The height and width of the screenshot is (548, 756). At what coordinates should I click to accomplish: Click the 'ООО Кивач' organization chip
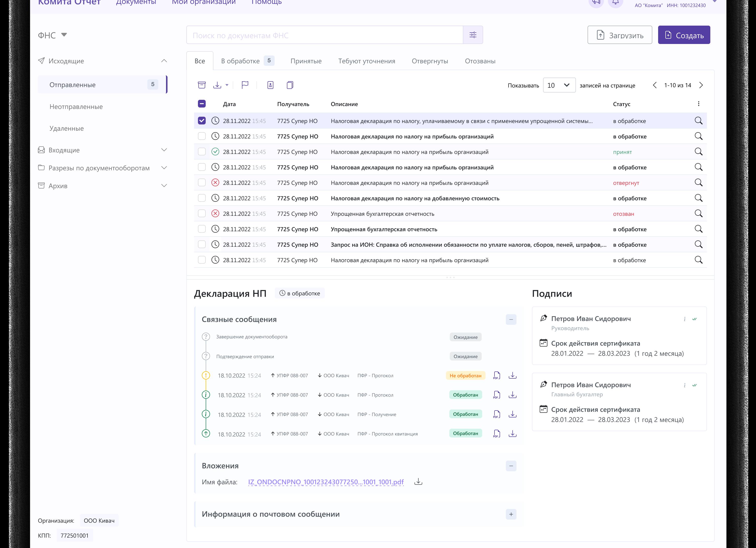pyautogui.click(x=99, y=520)
